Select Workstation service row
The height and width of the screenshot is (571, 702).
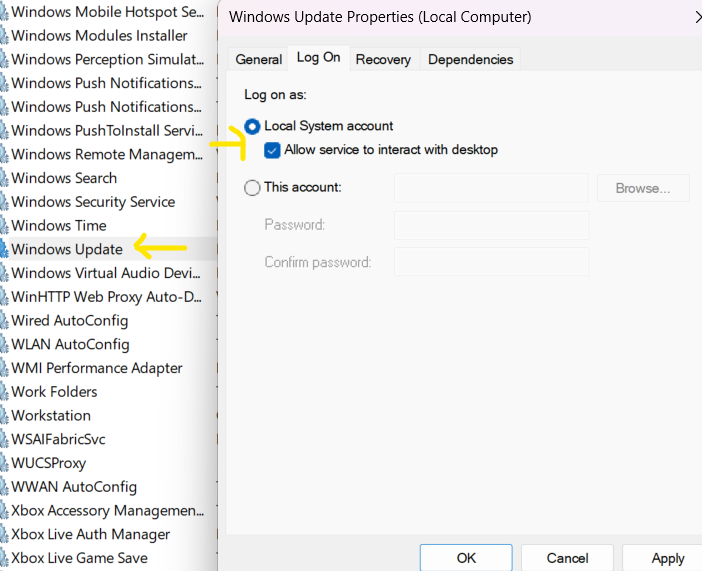107,415
